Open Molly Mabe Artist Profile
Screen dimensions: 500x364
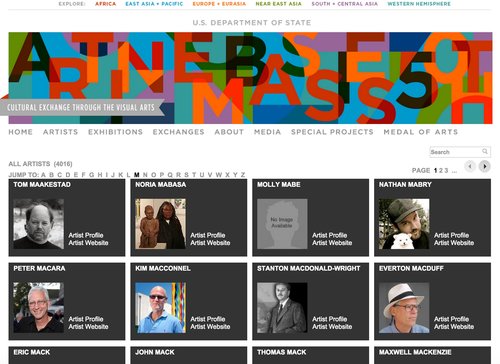(x=330, y=235)
